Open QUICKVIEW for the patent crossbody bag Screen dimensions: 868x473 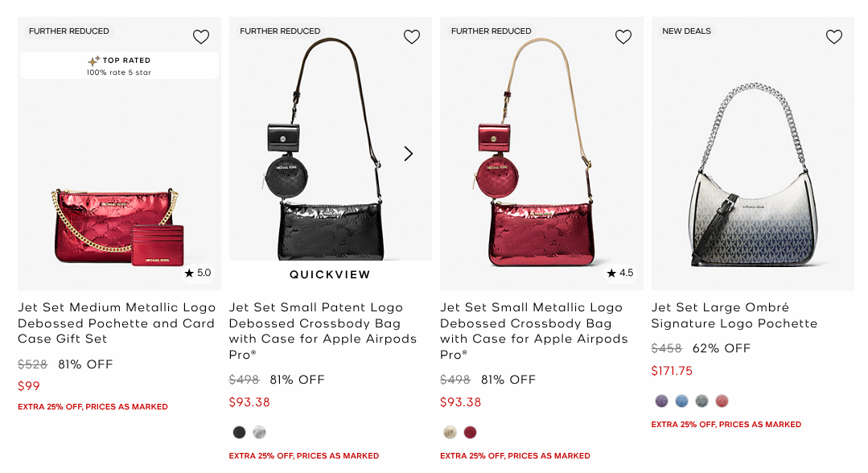coord(329,274)
